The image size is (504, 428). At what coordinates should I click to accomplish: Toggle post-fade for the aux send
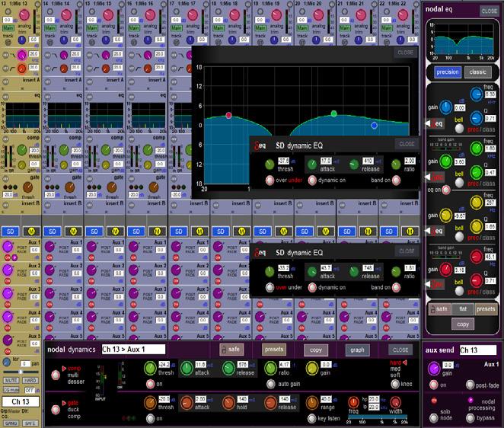(471, 385)
